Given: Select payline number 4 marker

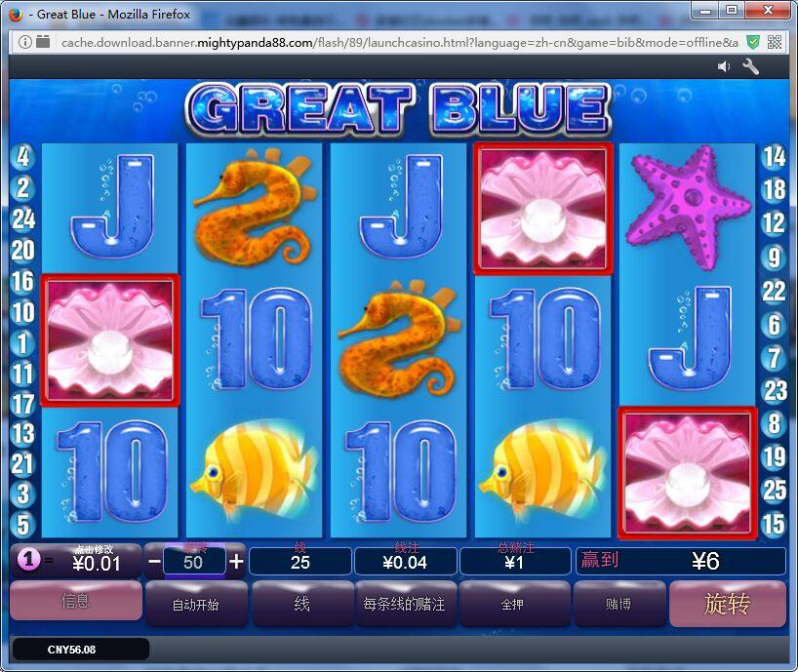Looking at the screenshot, I should (22, 156).
